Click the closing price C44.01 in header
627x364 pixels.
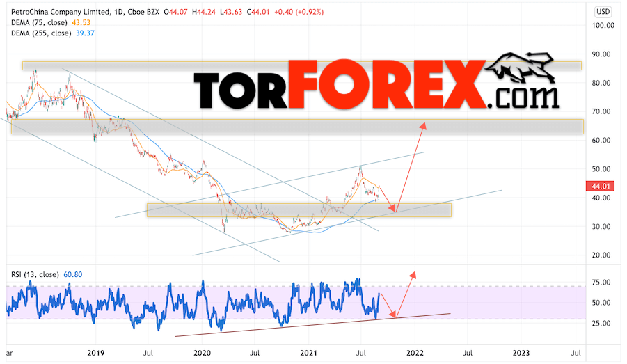pyautogui.click(x=258, y=12)
